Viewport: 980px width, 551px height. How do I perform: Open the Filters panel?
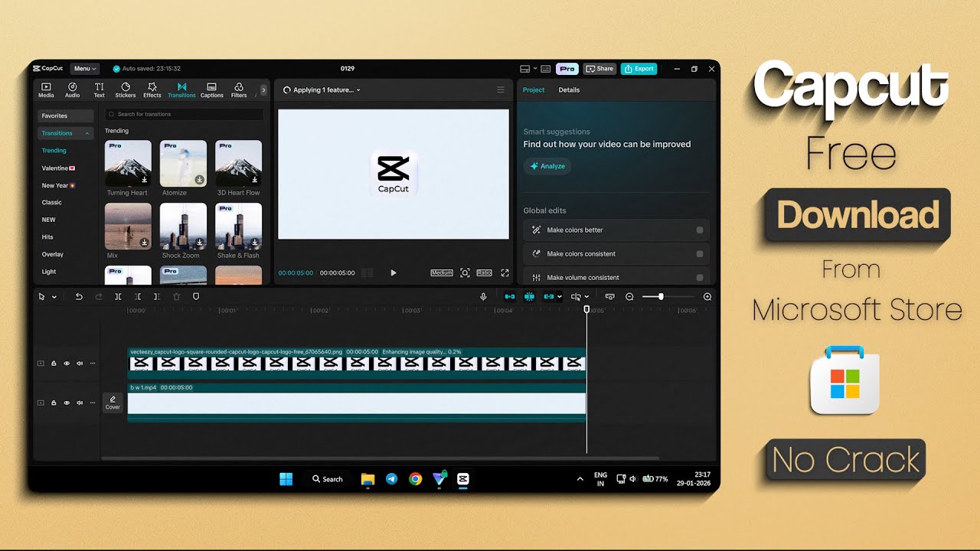click(239, 90)
